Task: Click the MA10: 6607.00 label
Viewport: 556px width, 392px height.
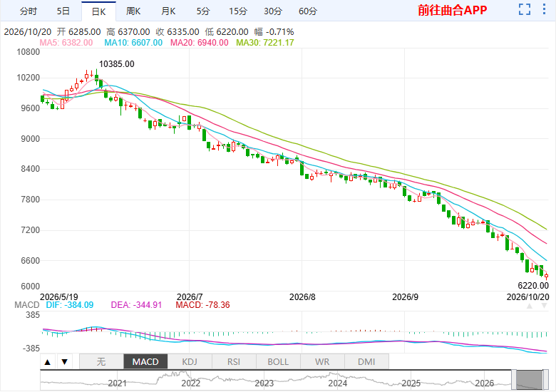Action: [133, 43]
